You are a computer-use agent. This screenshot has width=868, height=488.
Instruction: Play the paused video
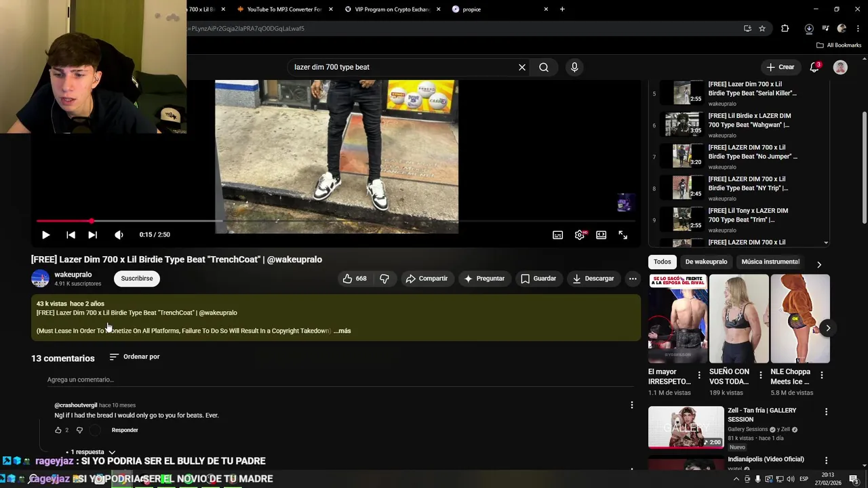click(x=45, y=235)
